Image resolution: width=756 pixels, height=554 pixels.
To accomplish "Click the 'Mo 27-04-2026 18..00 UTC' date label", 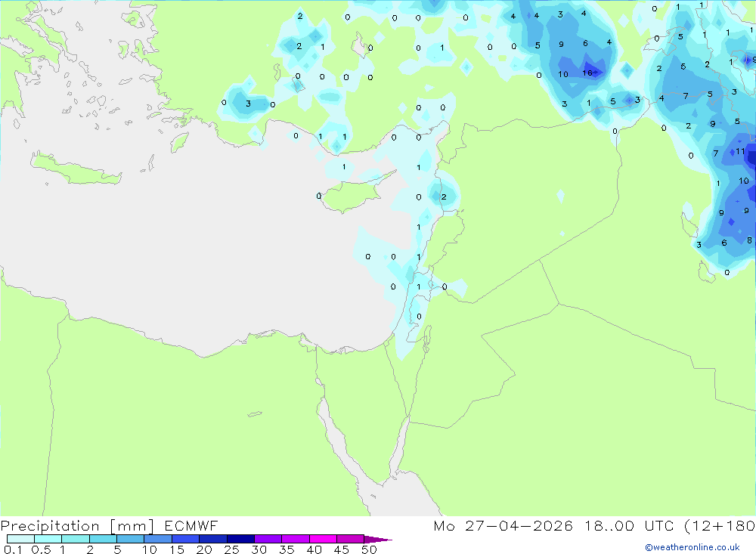I will 556,525.
